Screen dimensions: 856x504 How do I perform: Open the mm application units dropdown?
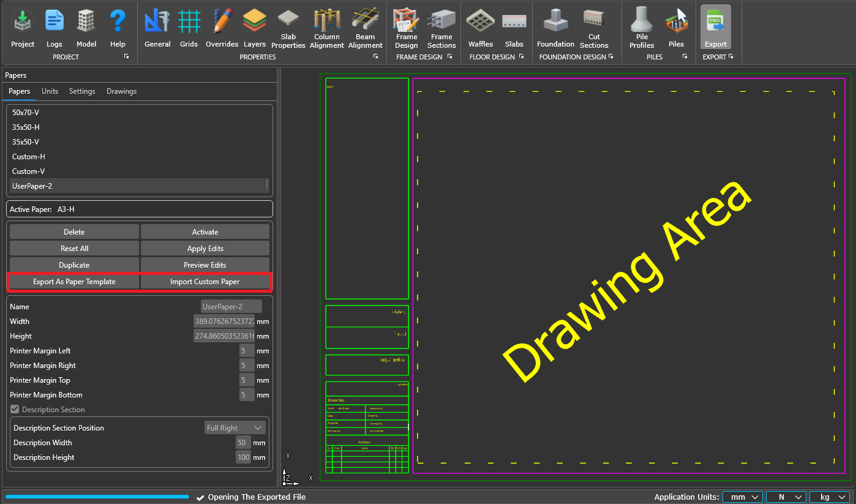743,497
